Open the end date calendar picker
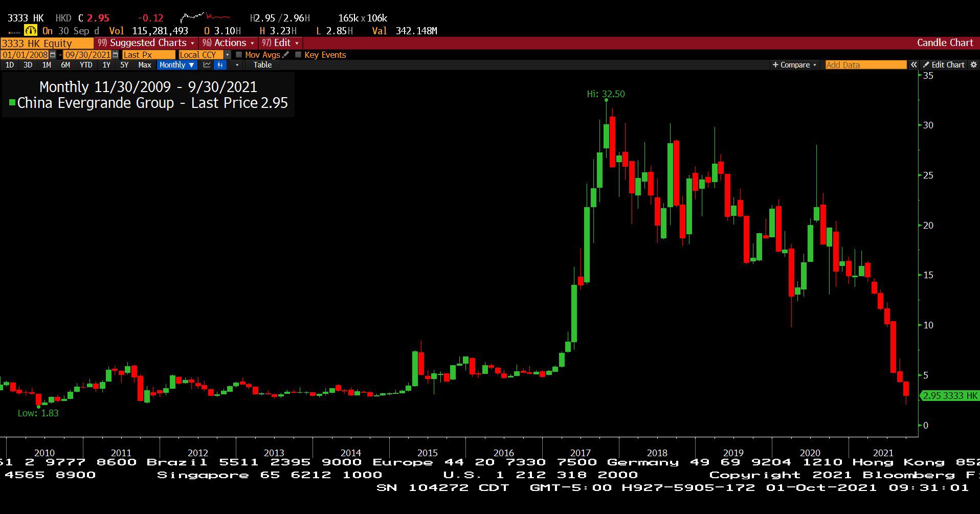 coord(115,55)
